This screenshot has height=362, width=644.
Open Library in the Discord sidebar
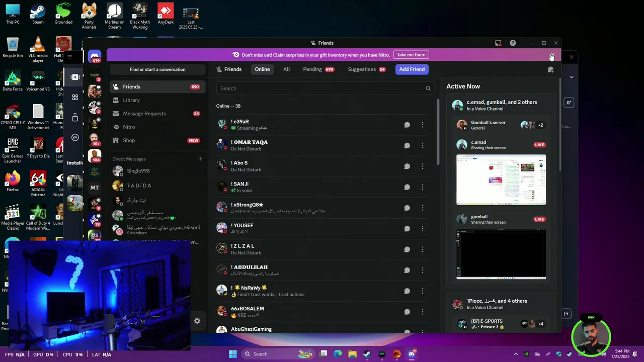pos(157,100)
